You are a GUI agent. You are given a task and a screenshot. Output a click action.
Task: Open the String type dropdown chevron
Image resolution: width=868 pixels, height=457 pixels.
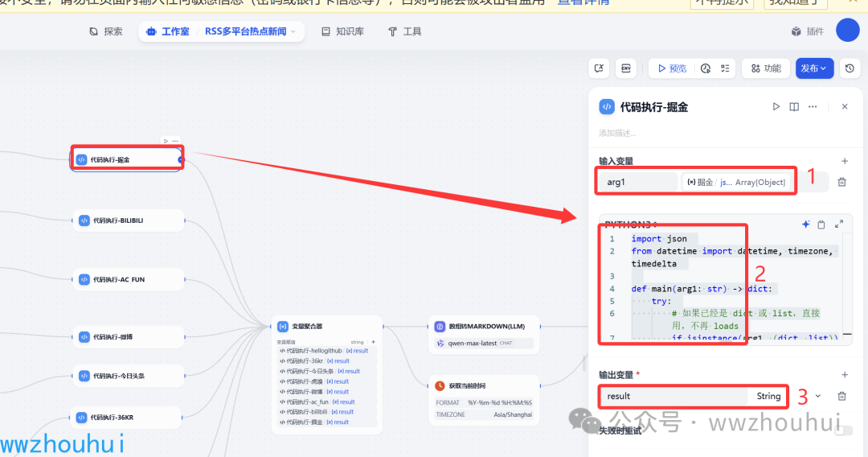(x=817, y=396)
